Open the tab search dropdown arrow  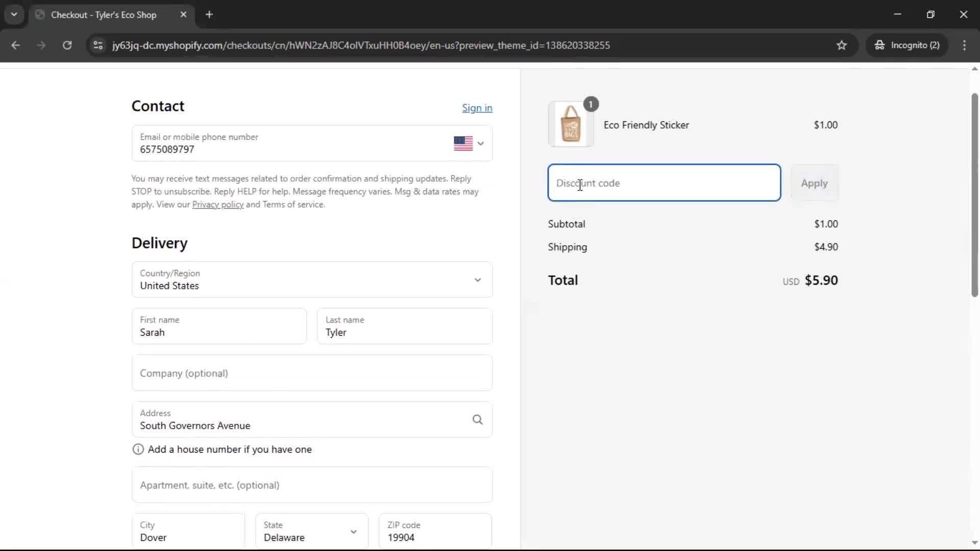(14, 14)
